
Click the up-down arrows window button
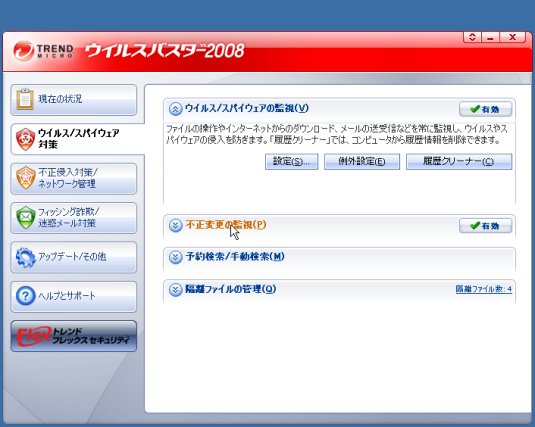[472, 37]
